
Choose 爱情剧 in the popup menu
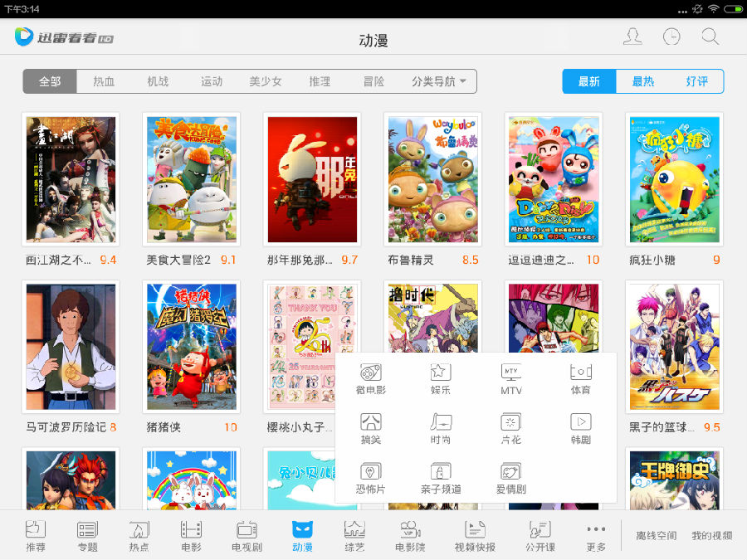pos(510,479)
